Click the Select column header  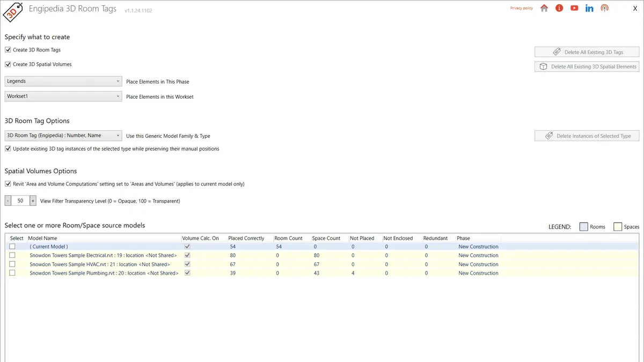coord(17,238)
